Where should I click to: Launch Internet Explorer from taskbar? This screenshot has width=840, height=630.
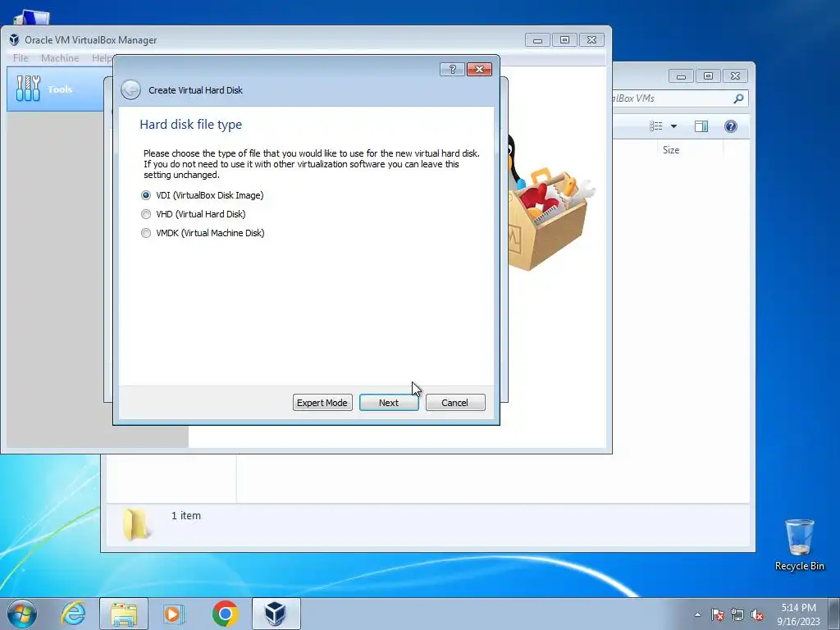coord(73,614)
